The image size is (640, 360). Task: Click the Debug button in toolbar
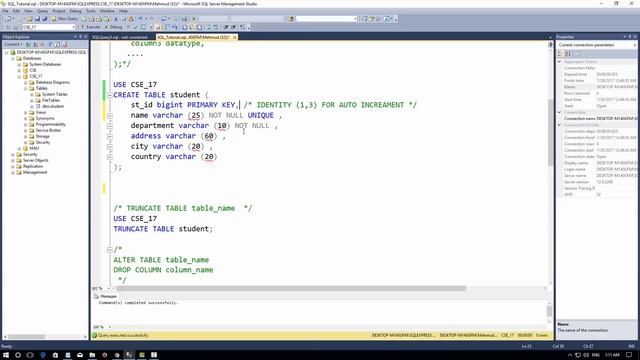(113, 27)
